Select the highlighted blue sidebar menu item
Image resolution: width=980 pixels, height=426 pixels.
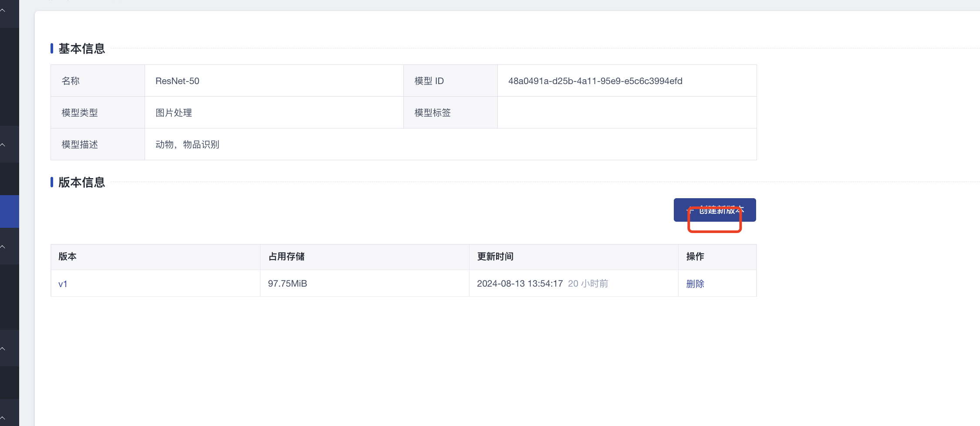[x=9, y=211]
